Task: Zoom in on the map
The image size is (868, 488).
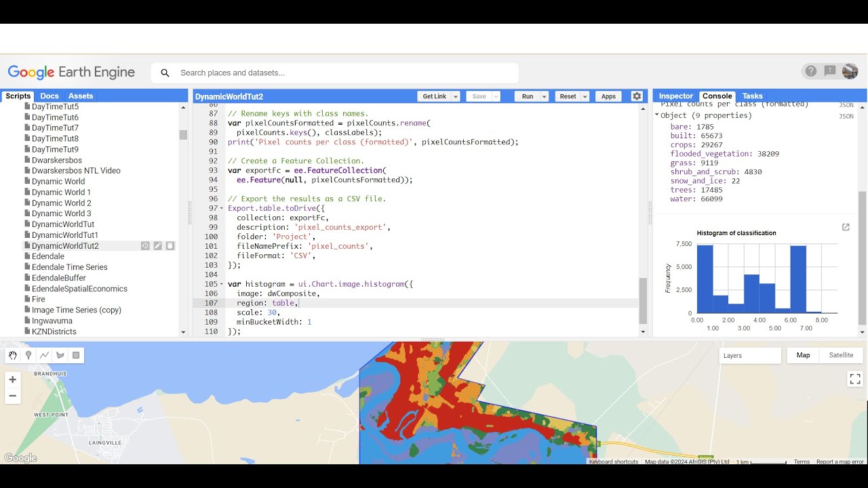Action: (x=12, y=380)
